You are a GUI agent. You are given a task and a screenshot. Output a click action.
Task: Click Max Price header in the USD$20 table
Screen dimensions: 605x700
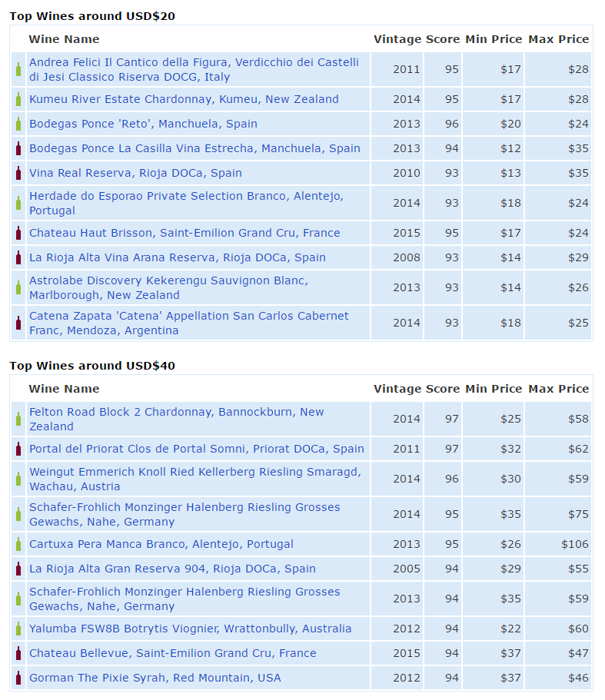tap(559, 39)
